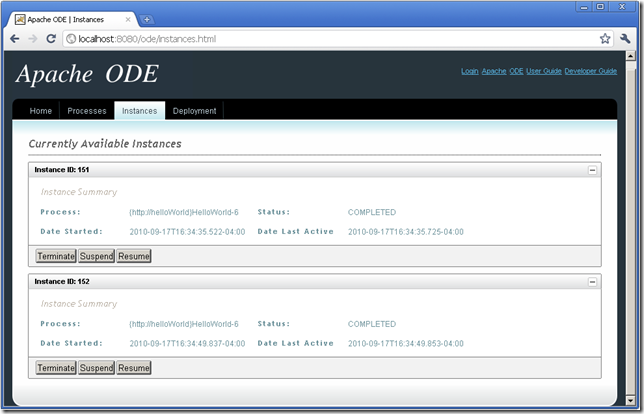Resume instance 151
This screenshot has height=414, width=644.
[134, 256]
